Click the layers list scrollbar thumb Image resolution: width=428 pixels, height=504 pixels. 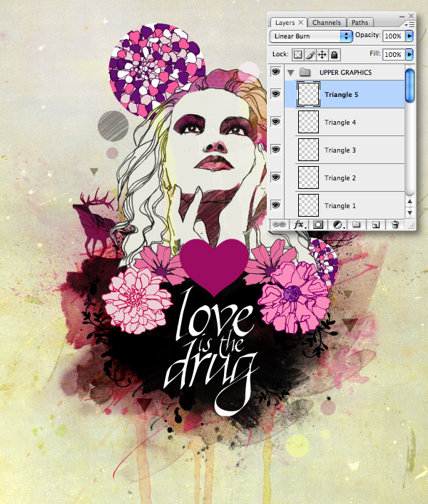tap(409, 86)
